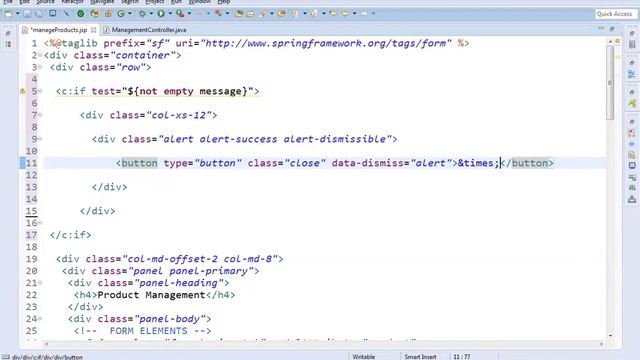
Task: Collapse the fold at line 7
Action: point(40,116)
